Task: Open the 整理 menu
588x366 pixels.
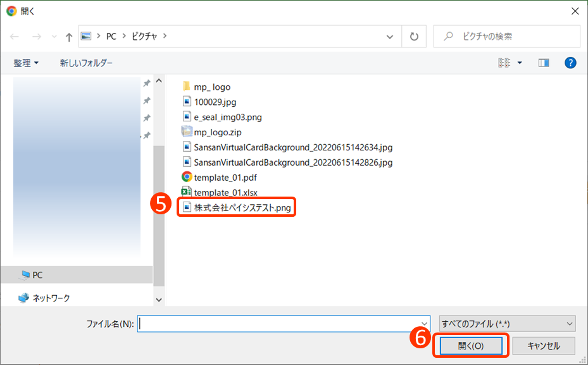Action: pos(26,63)
